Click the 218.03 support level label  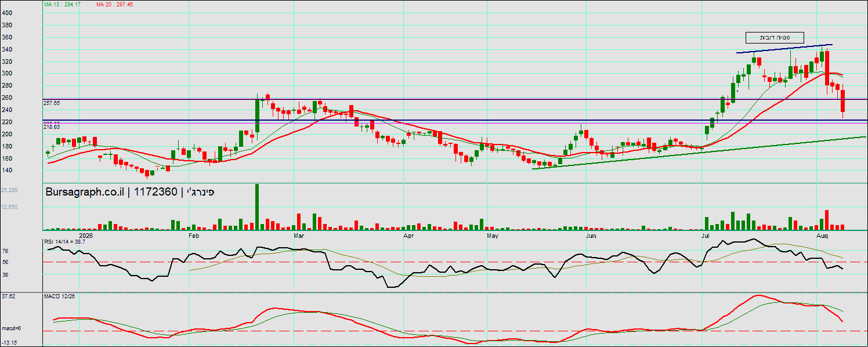pyautogui.click(x=52, y=126)
